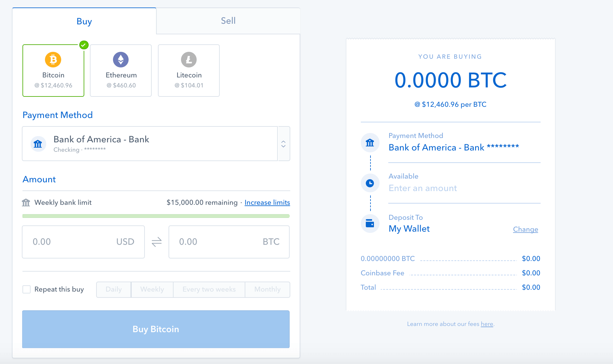Click the Bitcoin currency icon
Image resolution: width=613 pixels, height=364 pixels.
click(52, 60)
